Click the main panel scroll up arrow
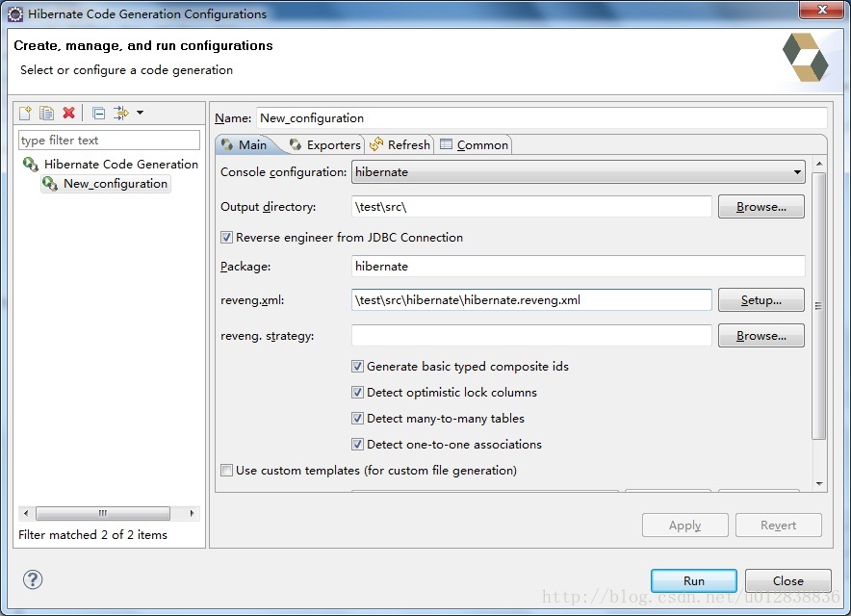Viewport: 851px width, 616px height. 819,164
